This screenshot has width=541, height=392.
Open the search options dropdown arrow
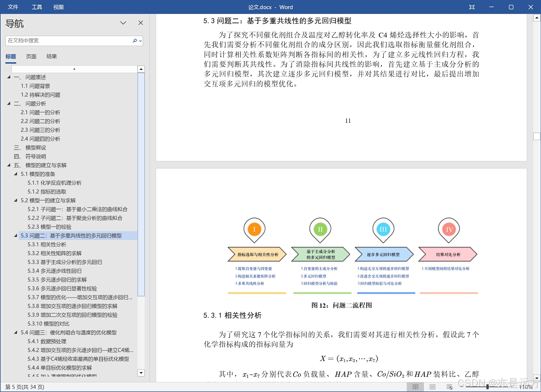point(140,41)
